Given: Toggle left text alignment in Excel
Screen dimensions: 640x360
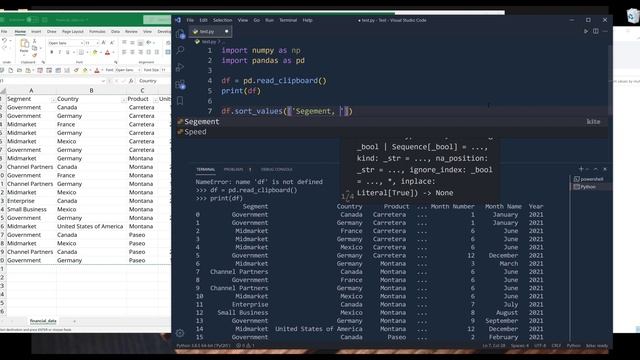Looking at the screenshot, I should [x=124, y=52].
